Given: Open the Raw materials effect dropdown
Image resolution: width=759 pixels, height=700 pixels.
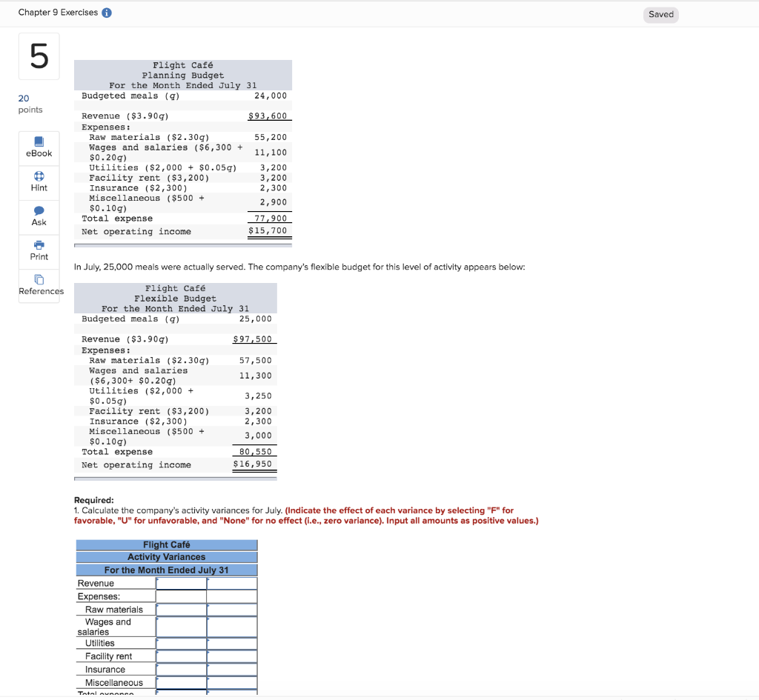Looking at the screenshot, I should tap(232, 610).
